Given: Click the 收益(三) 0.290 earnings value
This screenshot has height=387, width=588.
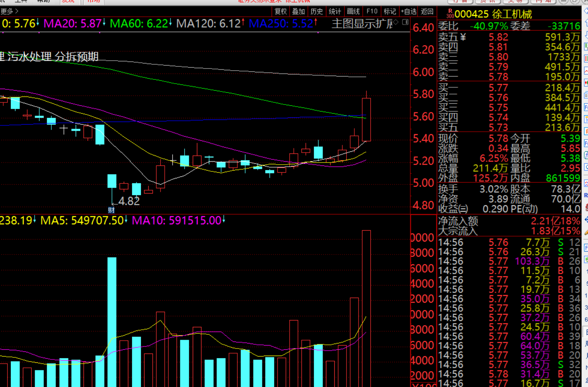Looking at the screenshot, I should [495, 209].
